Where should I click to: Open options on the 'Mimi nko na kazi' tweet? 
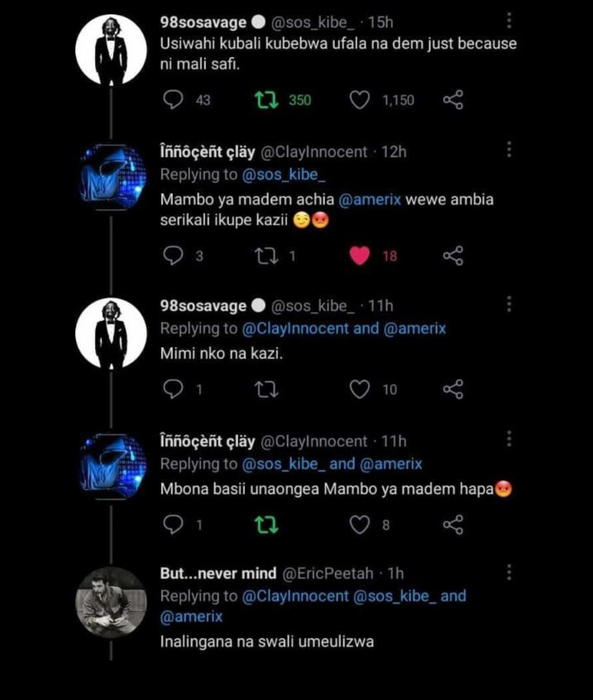(509, 304)
